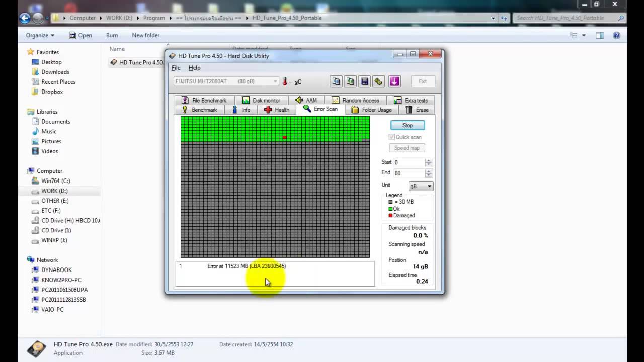Increase the Start value with up arrow
This screenshot has width=644, height=362.
pos(429,160)
